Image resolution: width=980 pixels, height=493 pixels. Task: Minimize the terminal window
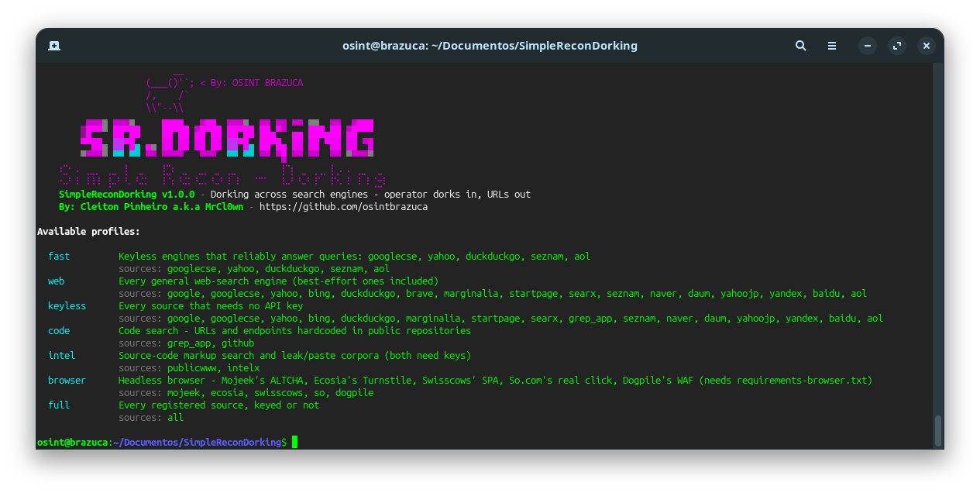pos(867,46)
